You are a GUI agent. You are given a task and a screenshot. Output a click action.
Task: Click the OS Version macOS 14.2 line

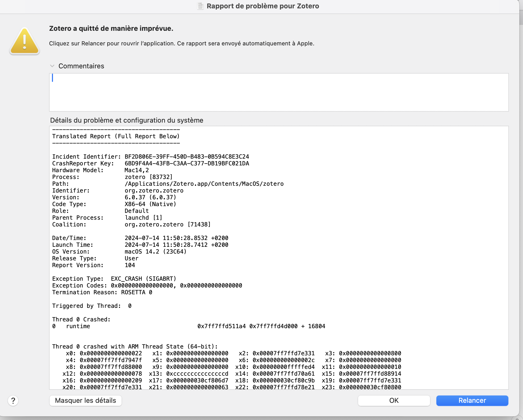coord(119,251)
